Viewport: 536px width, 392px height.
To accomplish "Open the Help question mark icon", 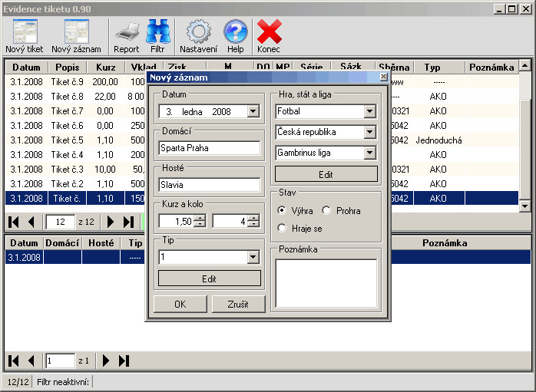I will (235, 36).
